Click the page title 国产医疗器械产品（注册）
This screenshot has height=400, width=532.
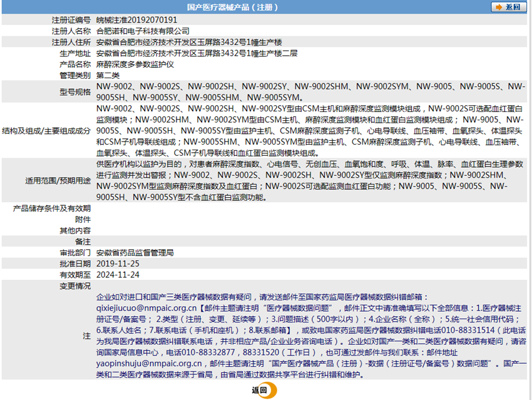pos(233,7)
